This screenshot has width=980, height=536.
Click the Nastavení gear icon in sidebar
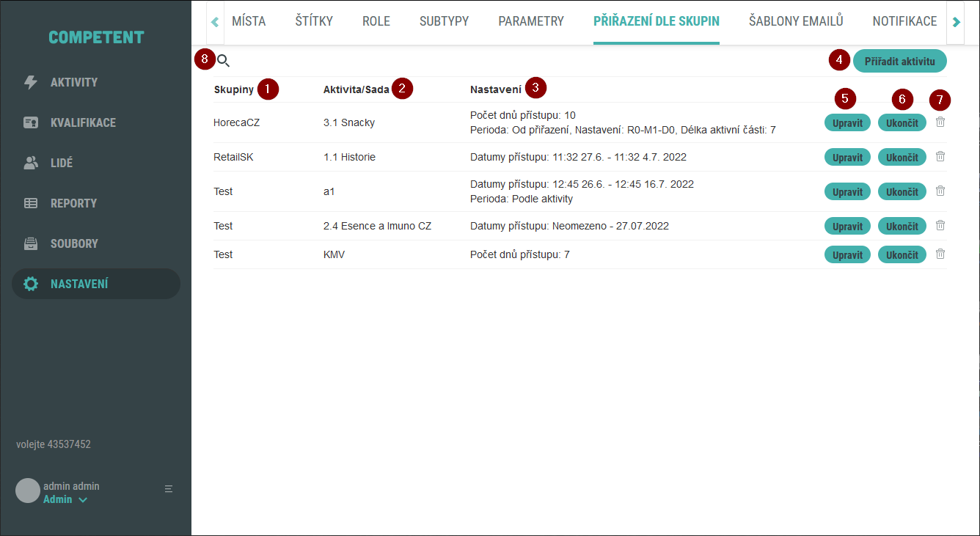[31, 284]
